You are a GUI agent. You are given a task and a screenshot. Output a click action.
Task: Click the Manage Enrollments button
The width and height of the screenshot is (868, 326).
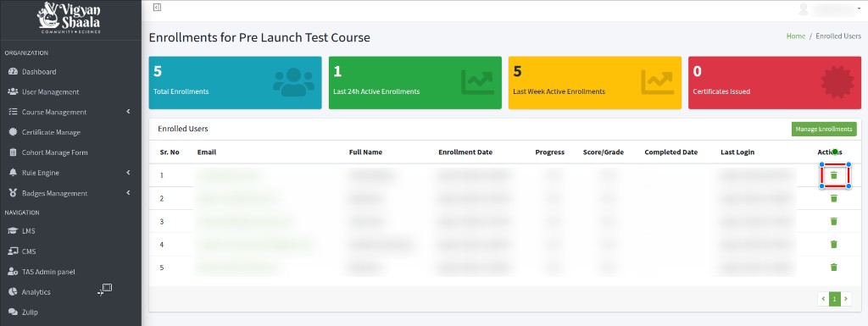click(824, 130)
